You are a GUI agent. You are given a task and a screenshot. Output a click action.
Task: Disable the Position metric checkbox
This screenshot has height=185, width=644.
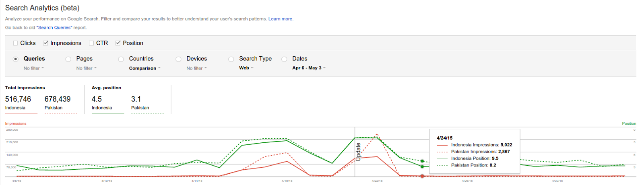click(118, 43)
